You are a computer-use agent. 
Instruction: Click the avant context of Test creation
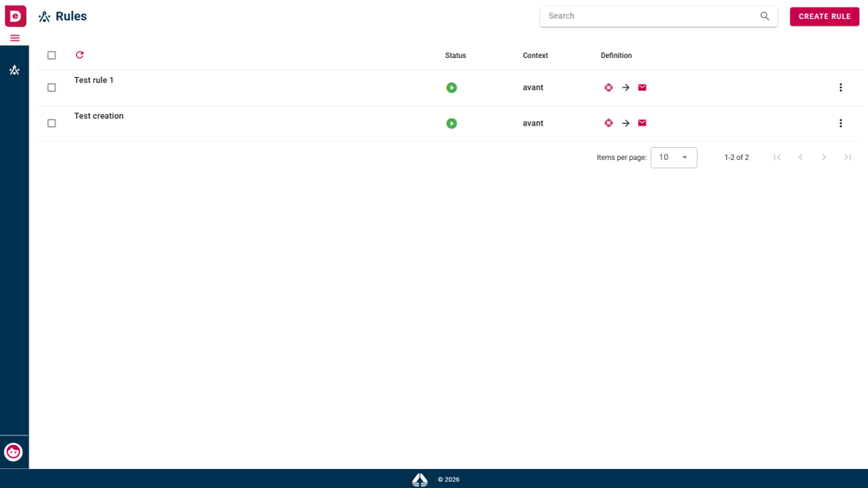click(x=533, y=124)
